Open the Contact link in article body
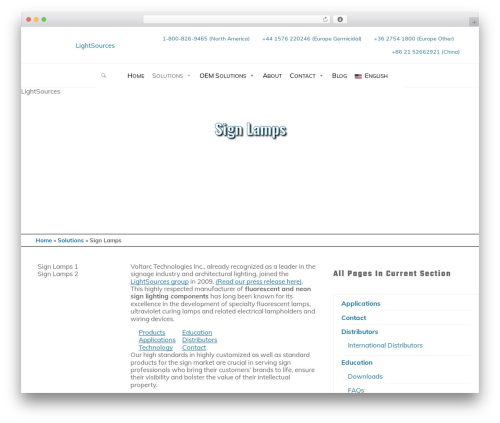The width and height of the screenshot is (500, 423). 194,347
